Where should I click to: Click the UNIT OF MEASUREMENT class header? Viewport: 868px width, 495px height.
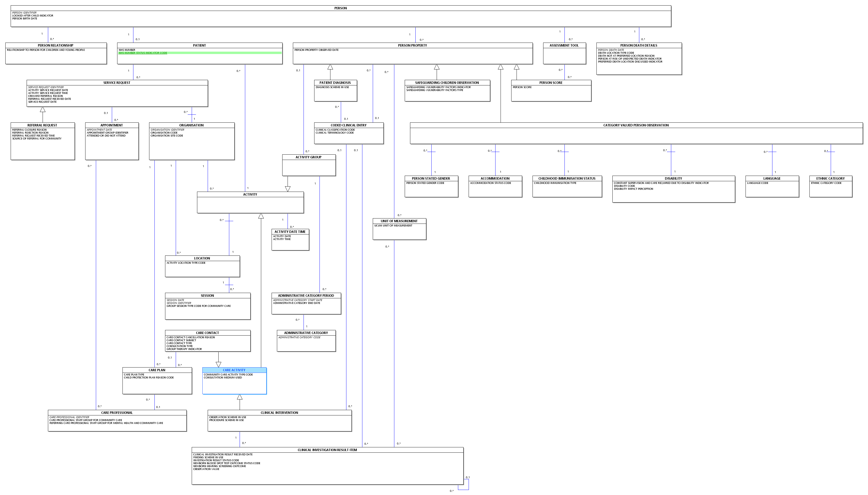click(399, 221)
